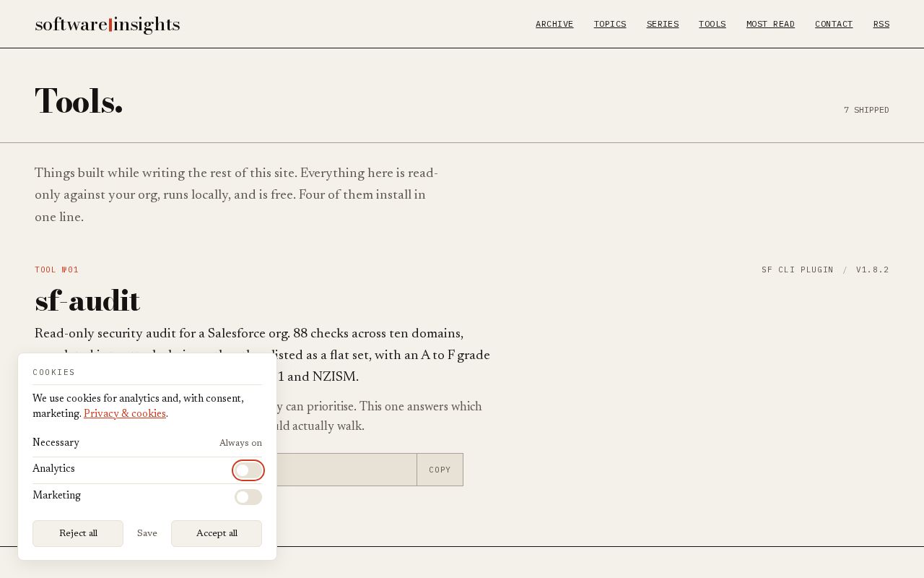Click the 'Tools.' page heading

click(79, 100)
